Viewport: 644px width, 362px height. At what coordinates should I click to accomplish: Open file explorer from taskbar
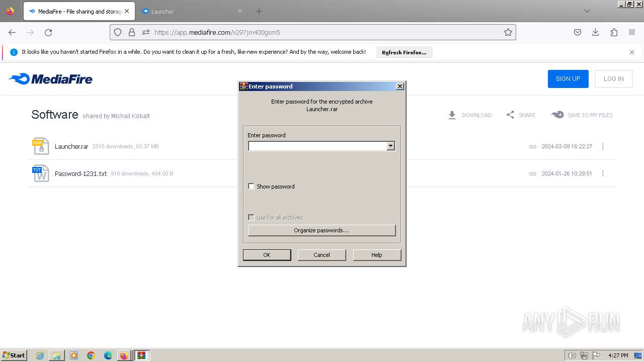pos(57,355)
